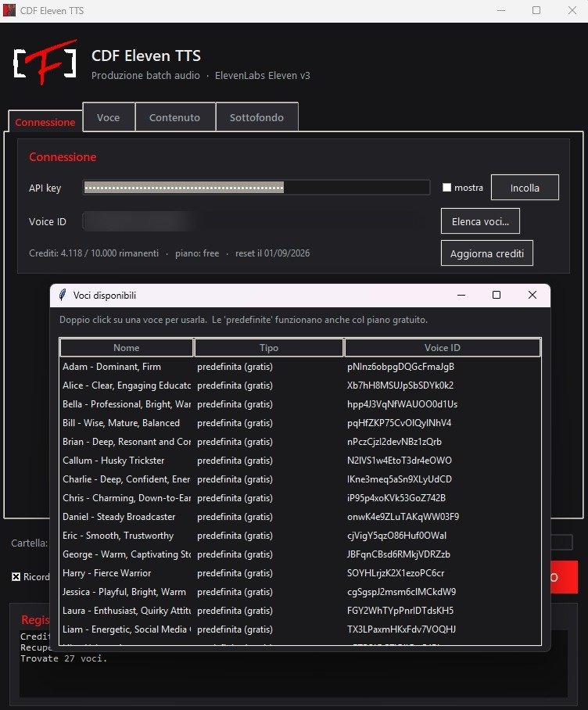588x710 pixels.
Task: Focus the Voice ID input field
Action: click(x=256, y=221)
